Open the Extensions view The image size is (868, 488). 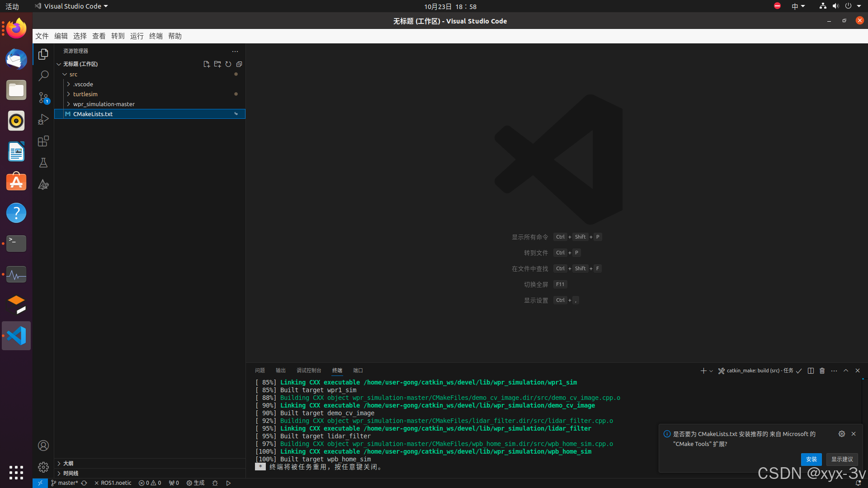pyautogui.click(x=43, y=141)
